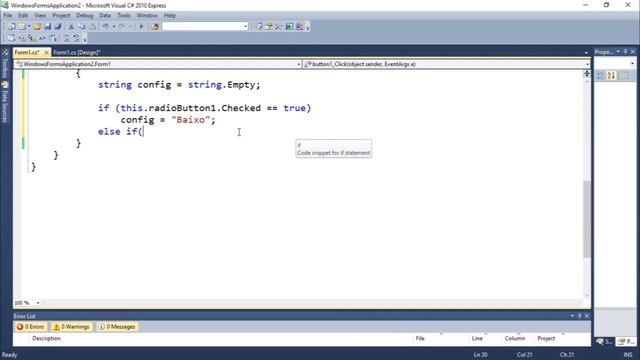Open Toolbox from the toolbar wrench icon
The image size is (640, 360).
(278, 27)
